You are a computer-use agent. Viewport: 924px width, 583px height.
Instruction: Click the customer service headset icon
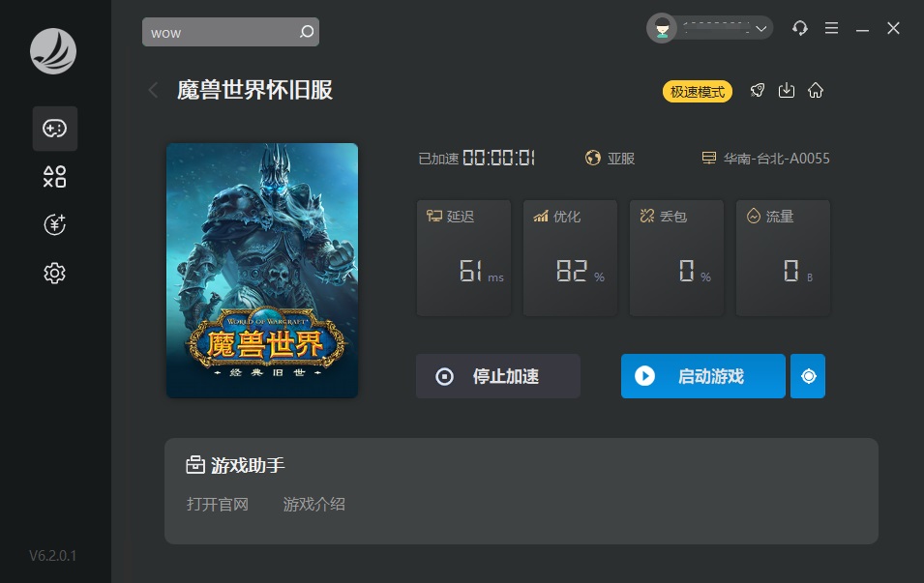pyautogui.click(x=799, y=29)
